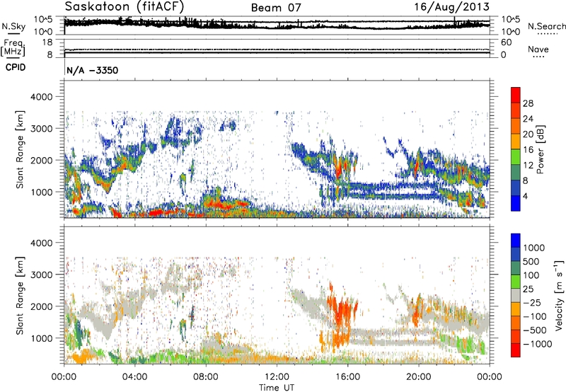Click the "N.Search" legend label
The width and height of the screenshot is (566, 392).
[x=546, y=26]
